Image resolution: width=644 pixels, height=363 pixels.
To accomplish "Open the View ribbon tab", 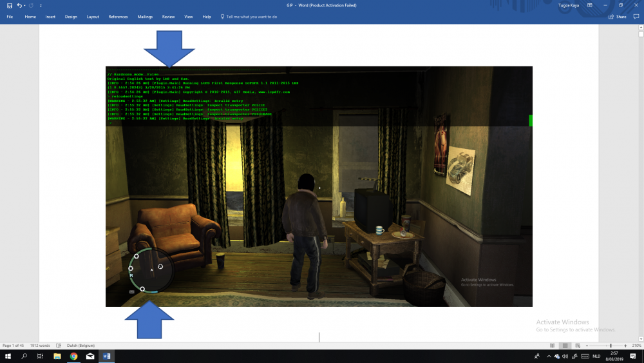I will (x=189, y=17).
